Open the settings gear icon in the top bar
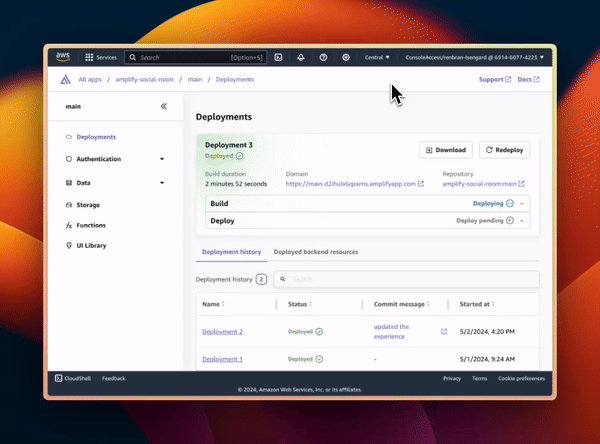Viewport: 600px width, 444px height. click(346, 57)
